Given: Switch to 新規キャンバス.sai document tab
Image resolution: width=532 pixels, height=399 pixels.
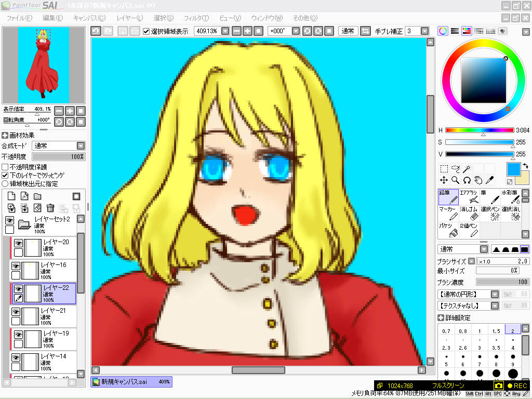Looking at the screenshot, I should (131, 382).
